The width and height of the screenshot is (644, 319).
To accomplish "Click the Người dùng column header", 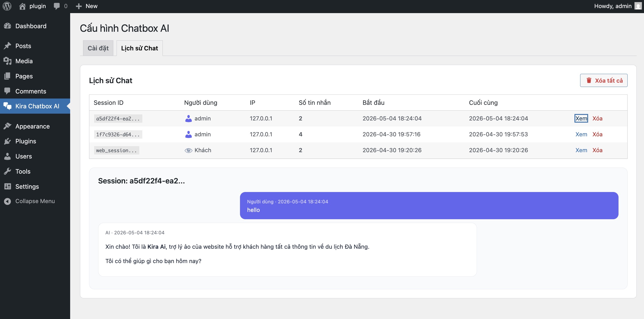I will (201, 103).
